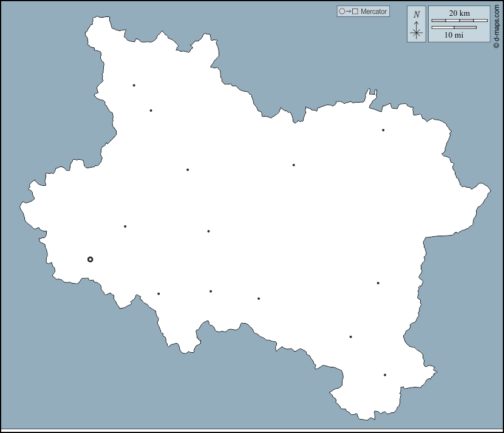Screen dimensions: 504x433
Task: Select middle dot in southern row of three
Action: click(x=211, y=292)
